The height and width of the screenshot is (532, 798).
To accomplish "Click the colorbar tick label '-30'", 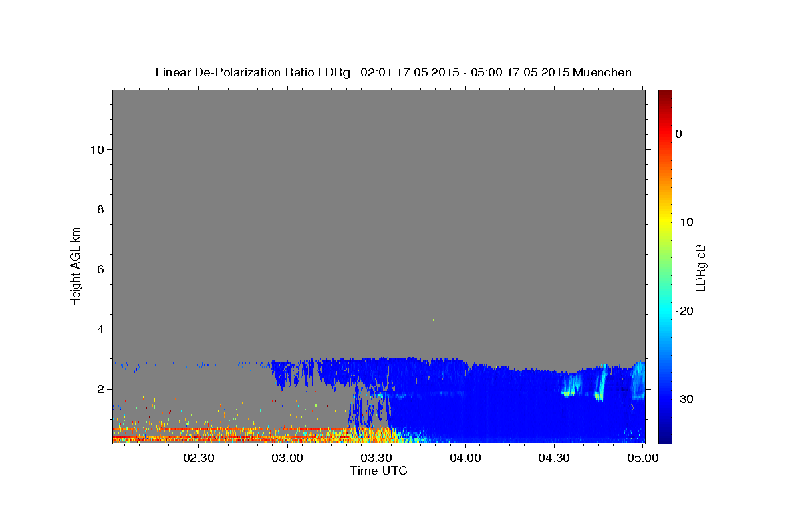I will click(685, 399).
